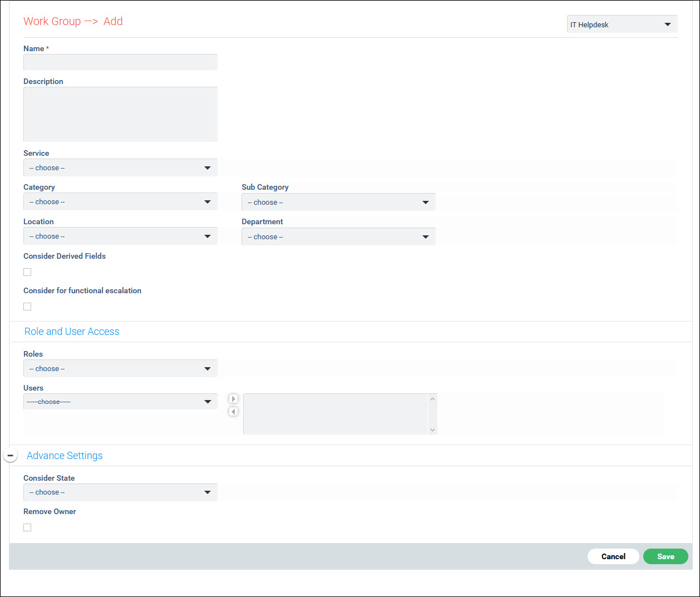The width and height of the screenshot is (700, 597).
Task: Open the IT Helpdesk module selector
Action: click(x=622, y=24)
